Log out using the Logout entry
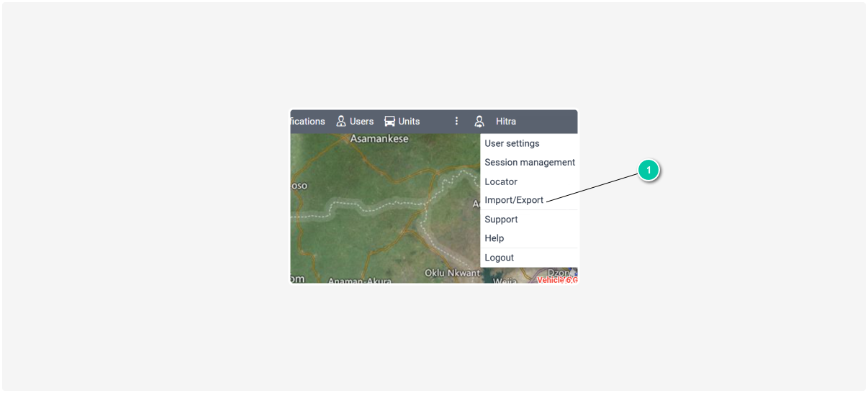This screenshot has height=393, width=868. 499,258
